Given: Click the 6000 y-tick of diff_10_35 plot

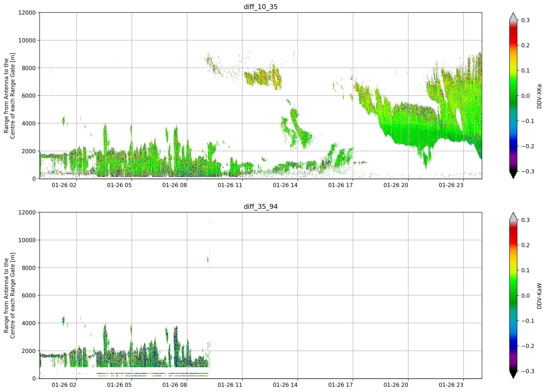Looking at the screenshot, I should pyautogui.click(x=29, y=96).
